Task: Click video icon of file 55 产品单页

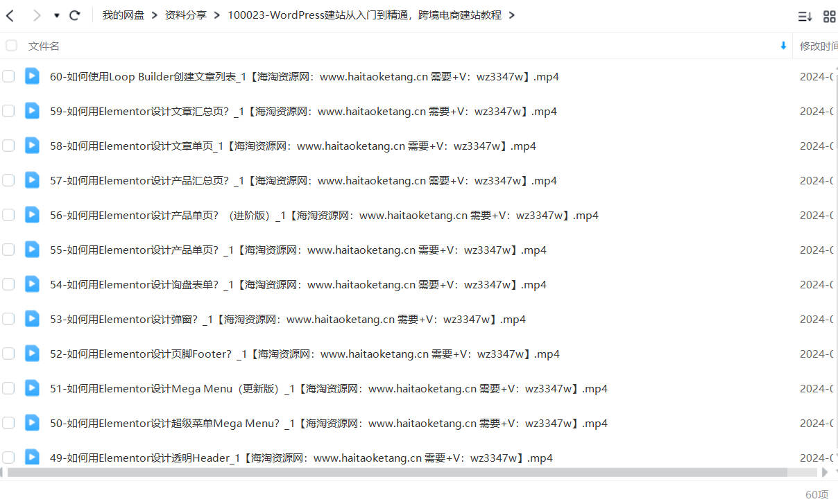Action: click(32, 249)
